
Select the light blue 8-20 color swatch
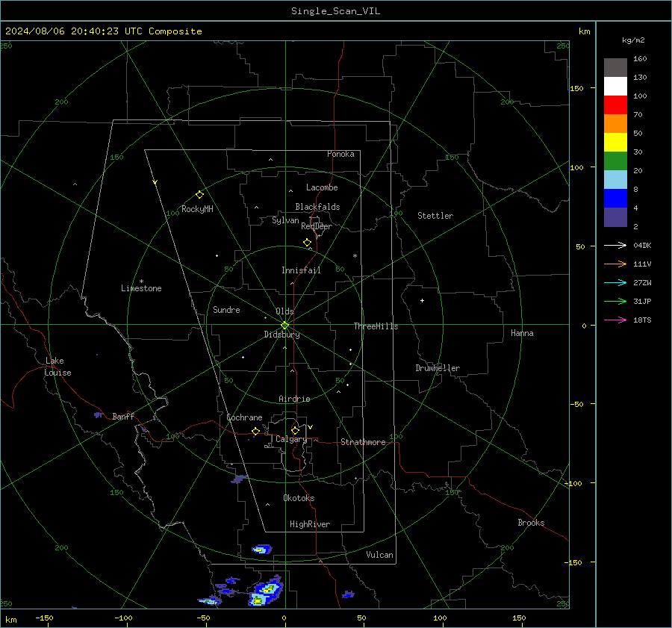point(615,180)
